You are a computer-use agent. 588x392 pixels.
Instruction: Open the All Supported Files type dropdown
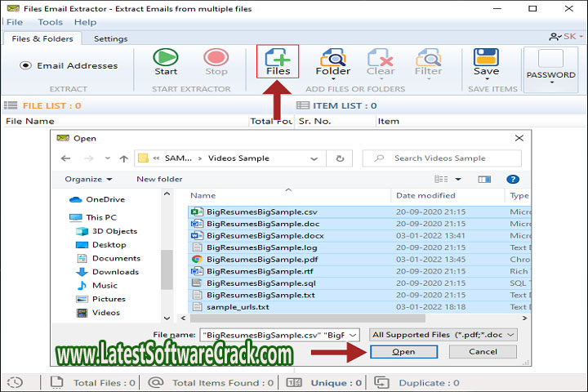pos(443,335)
